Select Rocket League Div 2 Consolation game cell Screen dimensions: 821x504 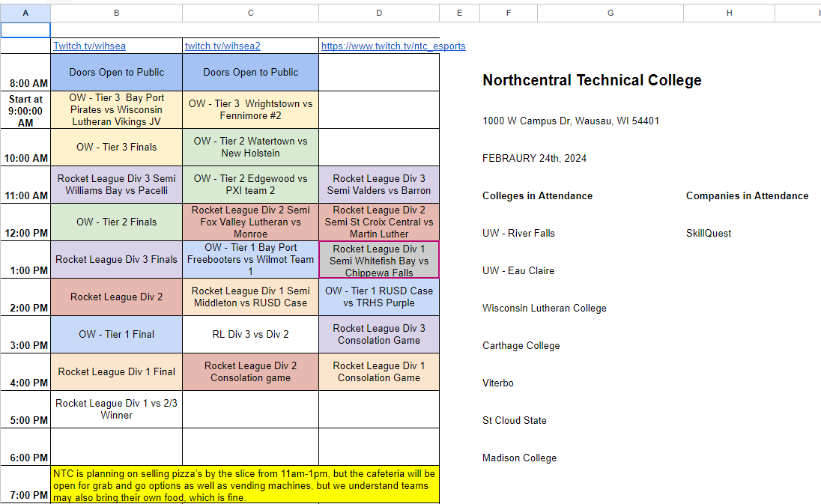250,372
